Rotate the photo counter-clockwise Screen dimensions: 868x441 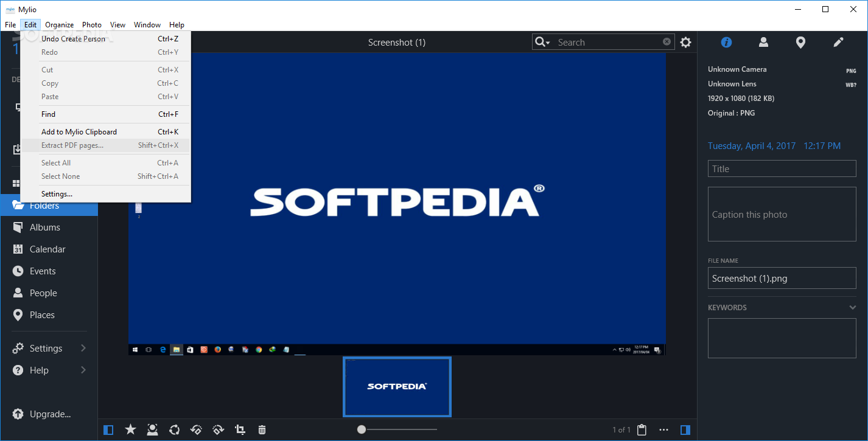196,430
